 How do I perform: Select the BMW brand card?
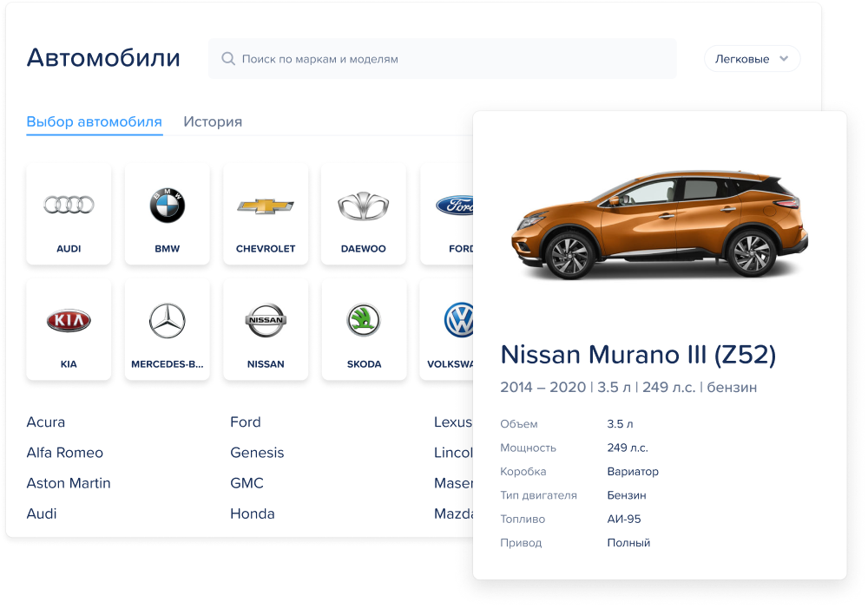[168, 213]
